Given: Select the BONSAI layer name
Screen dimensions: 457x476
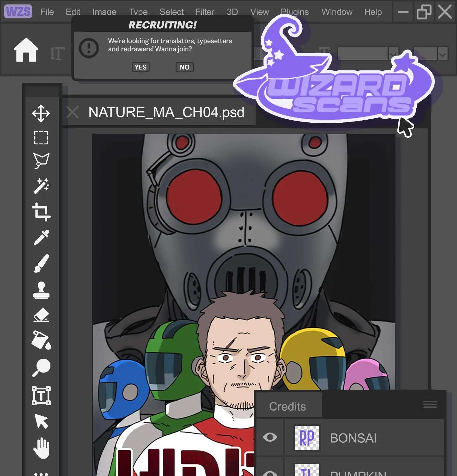Looking at the screenshot, I should click(x=353, y=438).
